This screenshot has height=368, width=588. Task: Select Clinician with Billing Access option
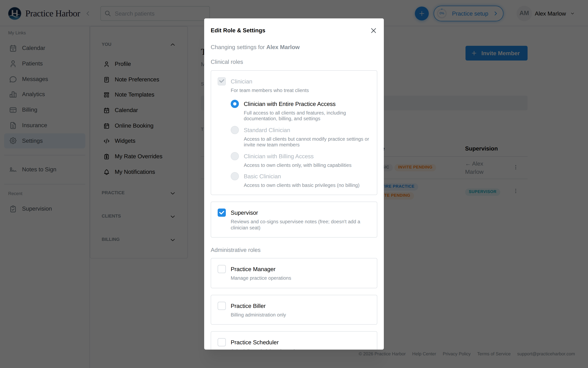[235, 156]
